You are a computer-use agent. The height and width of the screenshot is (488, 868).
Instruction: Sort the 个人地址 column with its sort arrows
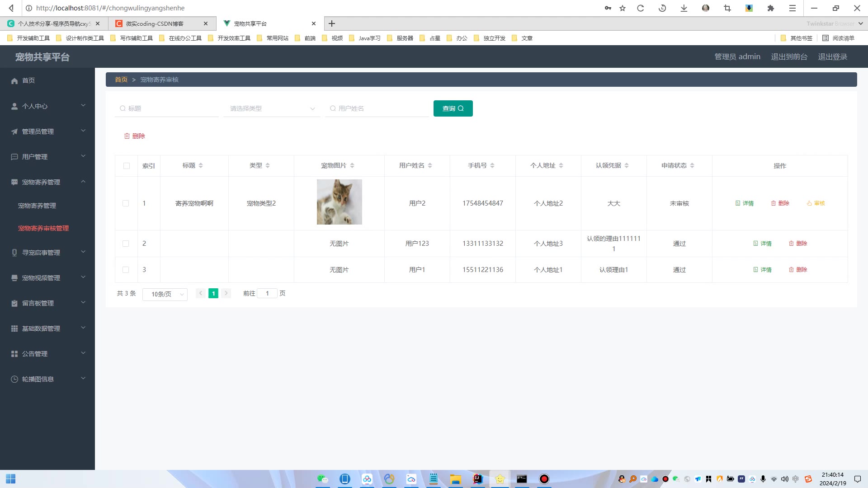click(561, 166)
